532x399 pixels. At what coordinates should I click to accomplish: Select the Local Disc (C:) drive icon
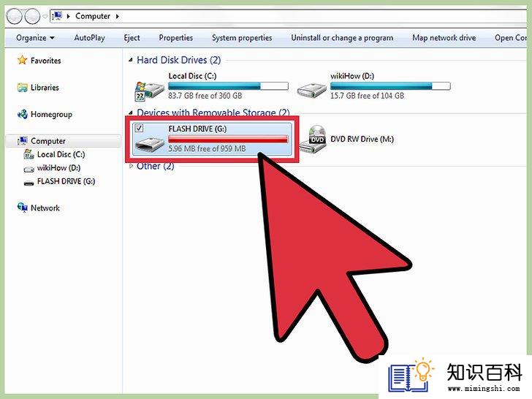(149, 91)
